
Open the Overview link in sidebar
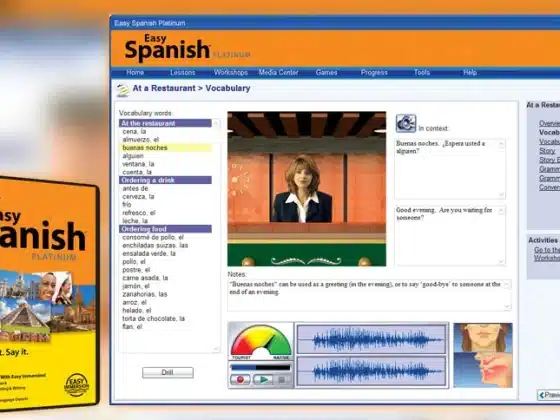(549, 123)
